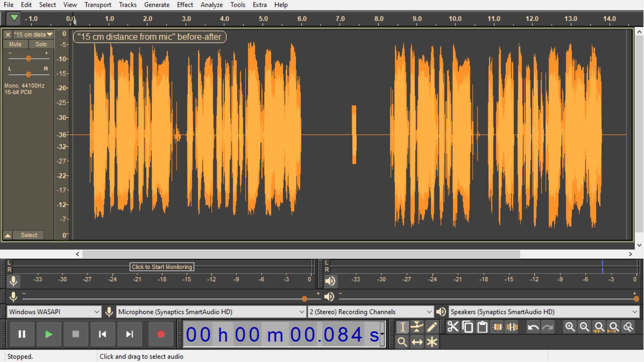
Task: Mute the track
Action: [x=15, y=44]
